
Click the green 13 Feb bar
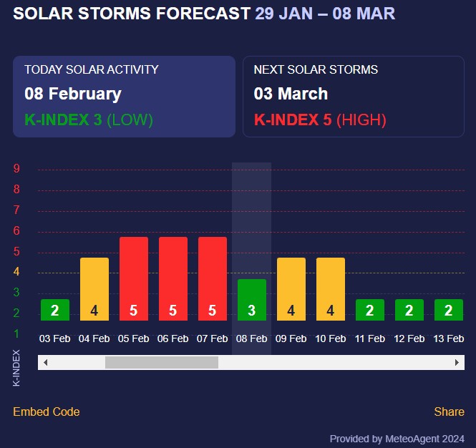[x=449, y=310]
